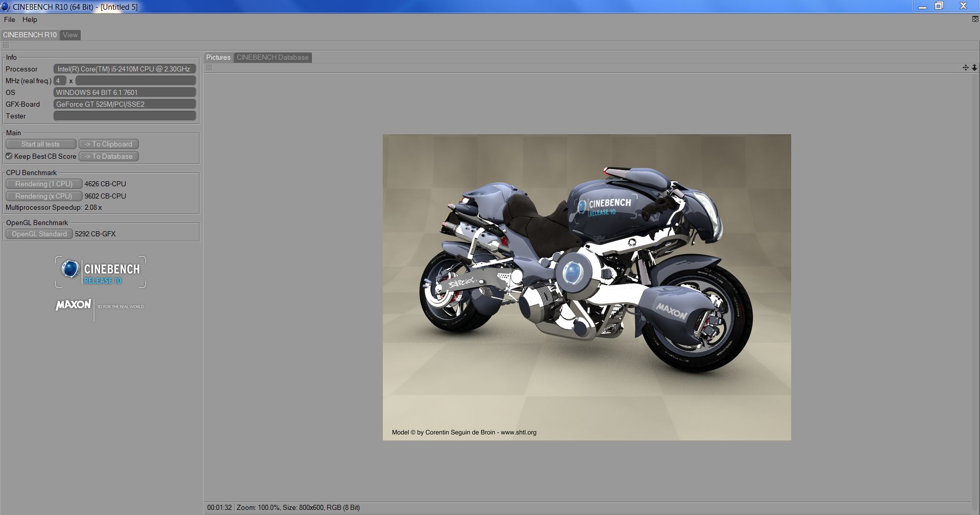
Task: Switch to the View tab
Action: point(70,35)
